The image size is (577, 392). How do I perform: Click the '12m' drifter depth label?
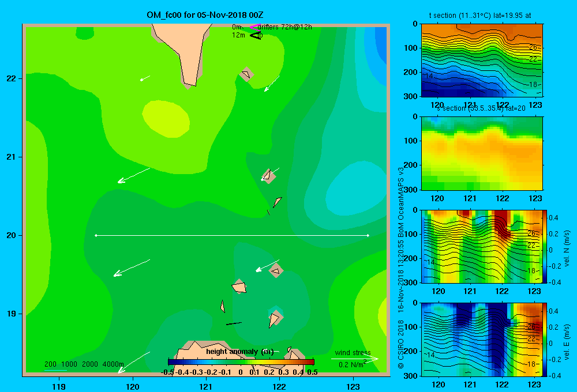click(x=238, y=35)
